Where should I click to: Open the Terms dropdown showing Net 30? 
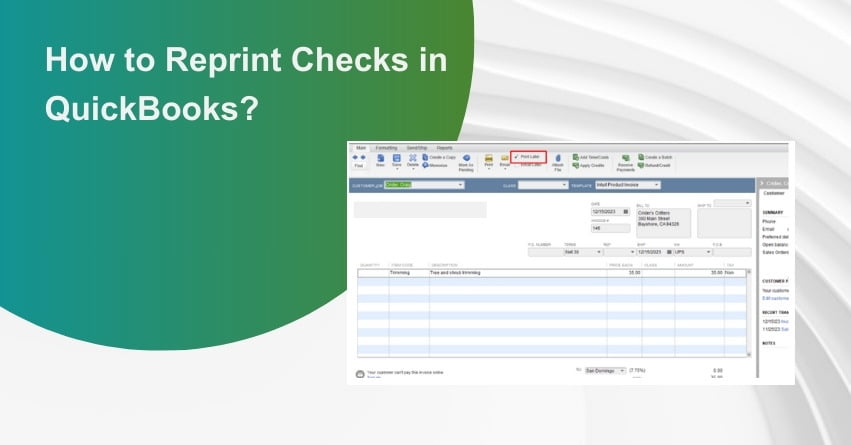click(x=599, y=252)
